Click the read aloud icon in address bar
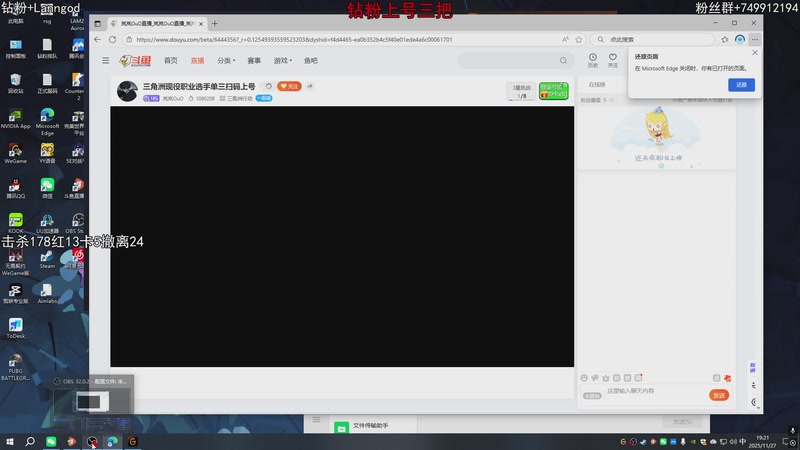The width and height of the screenshot is (800, 450). (x=565, y=39)
